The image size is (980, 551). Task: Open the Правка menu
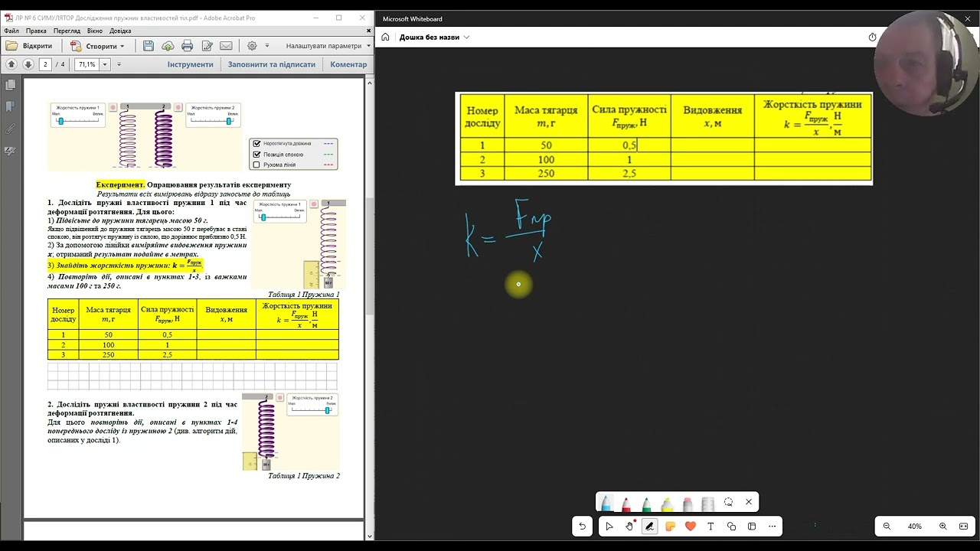(36, 31)
